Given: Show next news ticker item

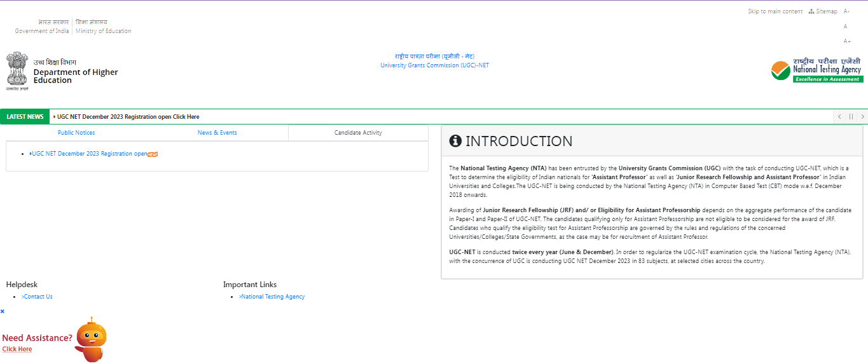Looking at the screenshot, I should tap(862, 117).
